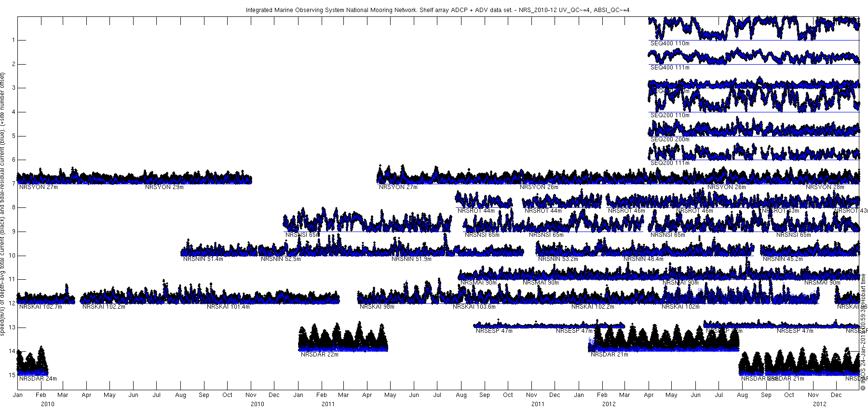Click the 'NRSKAI 101.4m' deployment label
The width and height of the screenshot is (868, 410).
(x=229, y=307)
